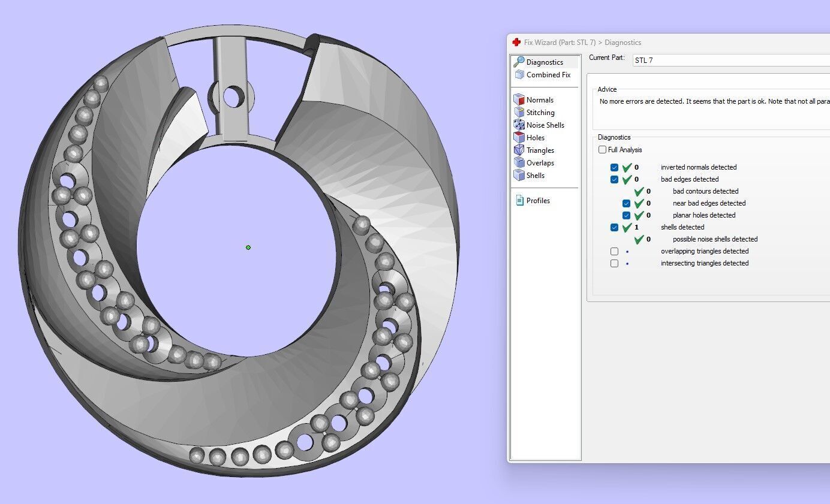Click the green checkmark beside possible noise shells
This screenshot has width=830, height=504.
point(639,239)
